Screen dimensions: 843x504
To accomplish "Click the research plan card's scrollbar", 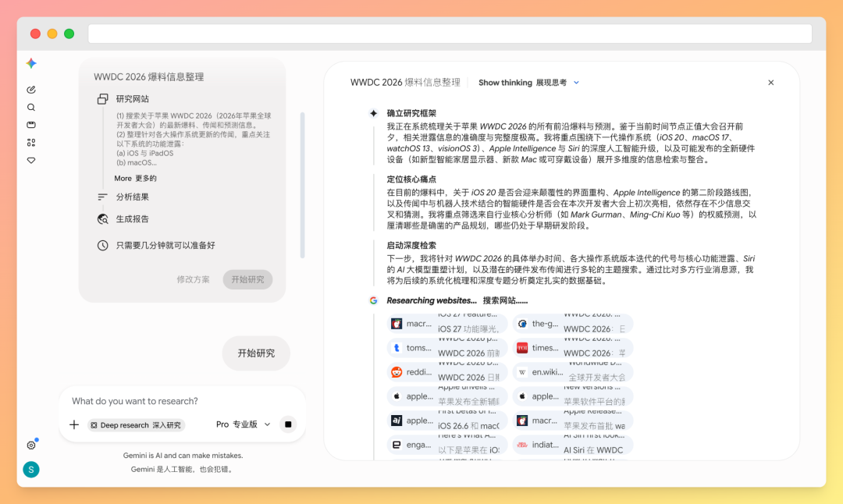I will tap(303, 186).
